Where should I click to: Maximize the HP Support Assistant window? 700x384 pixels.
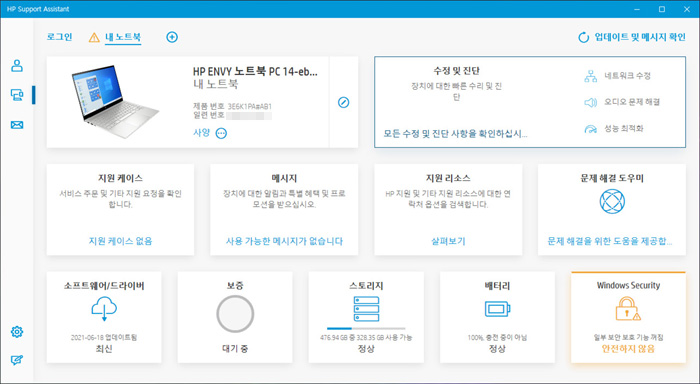coord(662,9)
